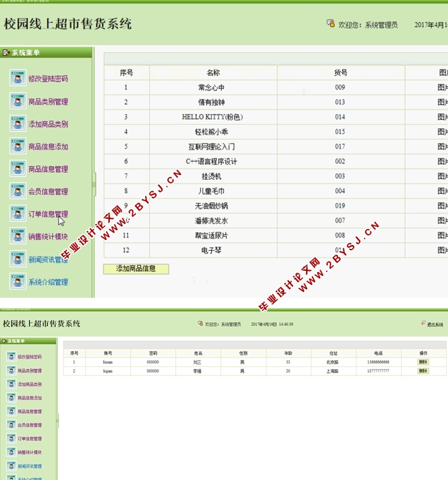Click the 电话 column header in member table

[x=378, y=354]
